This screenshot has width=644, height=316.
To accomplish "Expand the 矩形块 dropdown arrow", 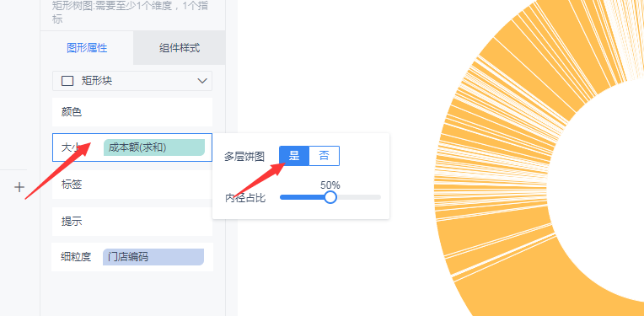I will point(202,81).
